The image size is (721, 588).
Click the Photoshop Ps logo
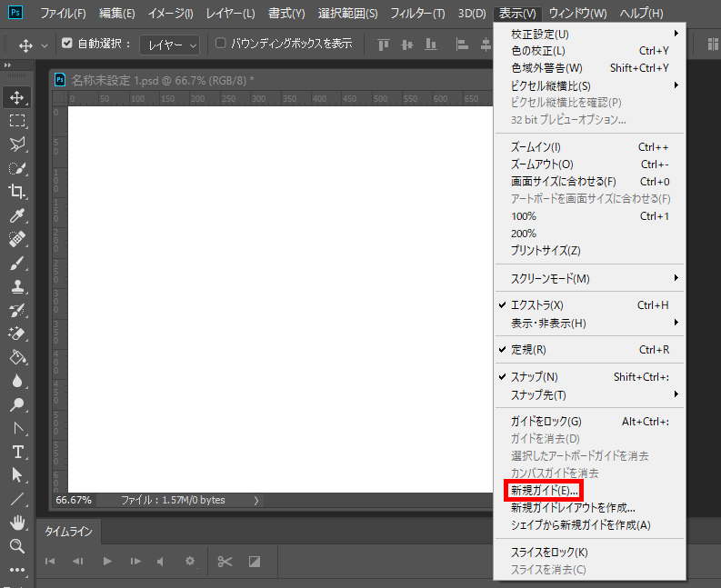(15, 13)
